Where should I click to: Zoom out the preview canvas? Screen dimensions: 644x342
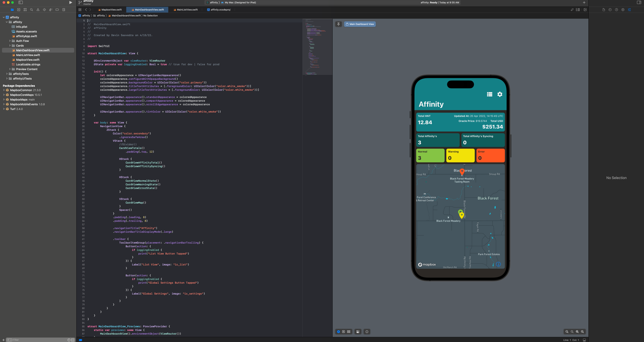(567, 332)
